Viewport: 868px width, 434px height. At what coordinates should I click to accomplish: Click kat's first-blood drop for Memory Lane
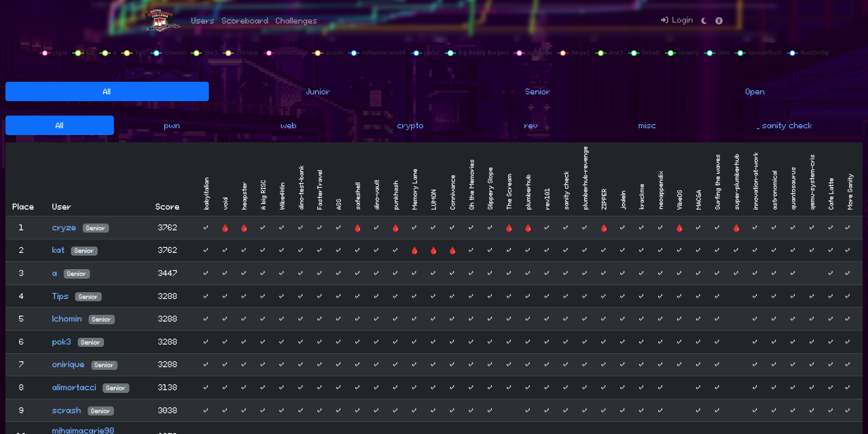[415, 251]
